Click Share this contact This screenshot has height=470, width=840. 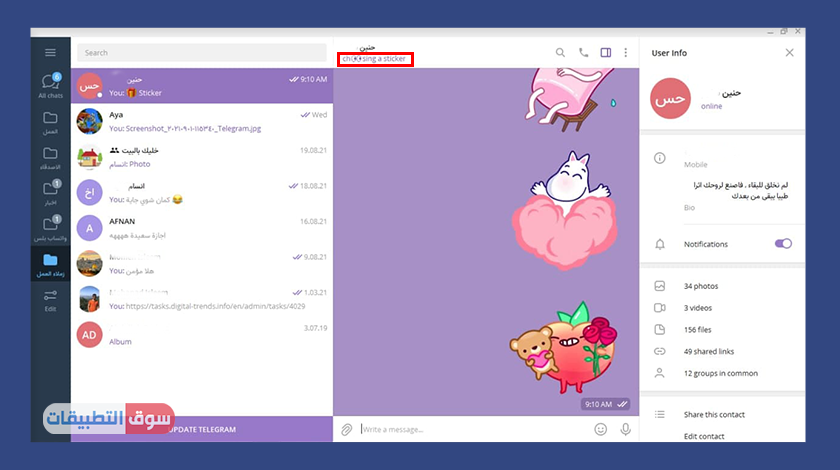tap(714, 414)
